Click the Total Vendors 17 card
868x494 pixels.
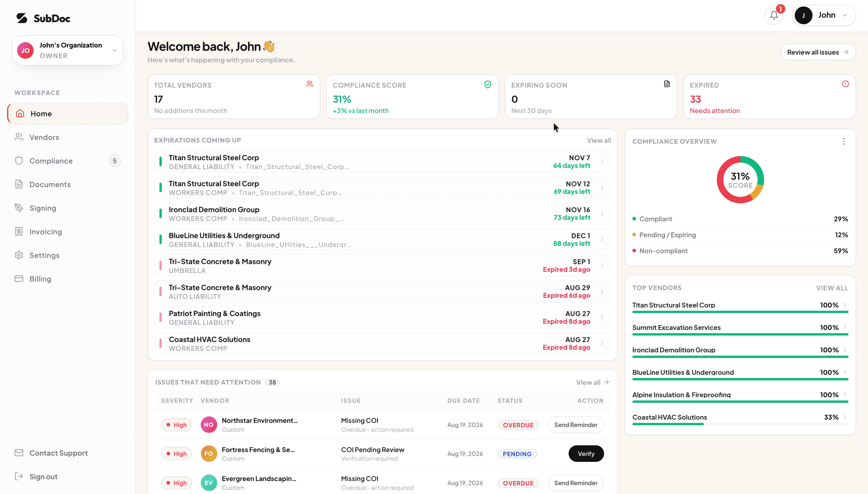[x=234, y=97]
